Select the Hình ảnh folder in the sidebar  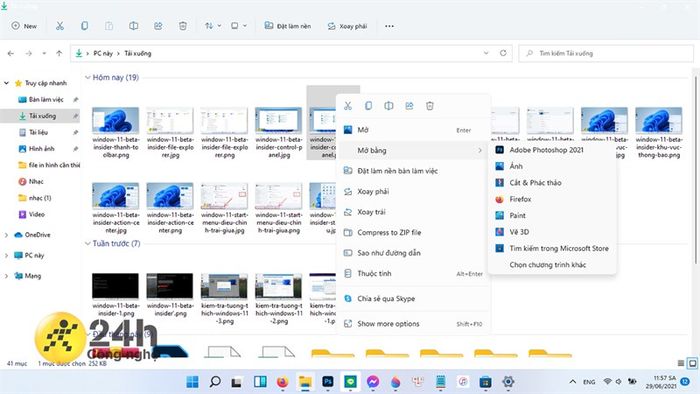(x=41, y=149)
